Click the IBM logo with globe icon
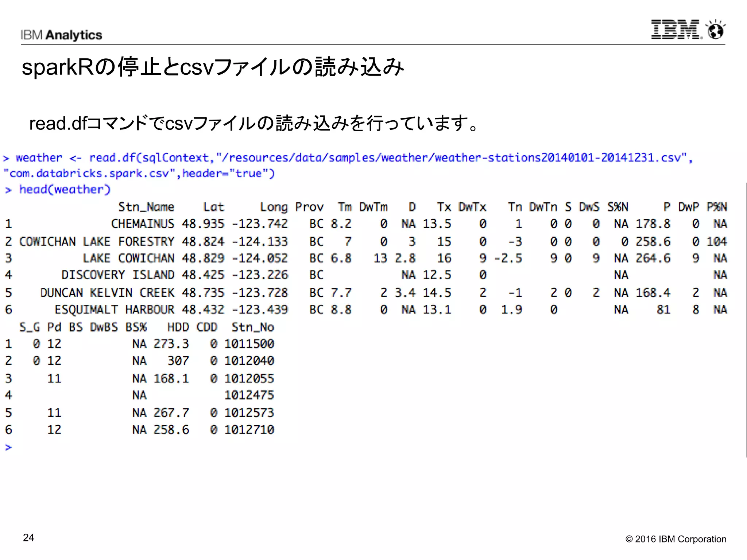747x560 pixels. click(688, 30)
